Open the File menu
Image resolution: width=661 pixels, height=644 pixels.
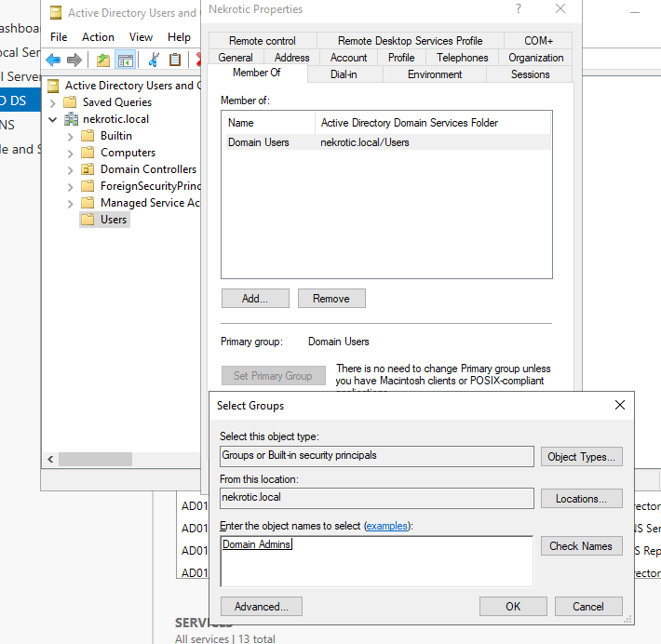[x=59, y=37]
